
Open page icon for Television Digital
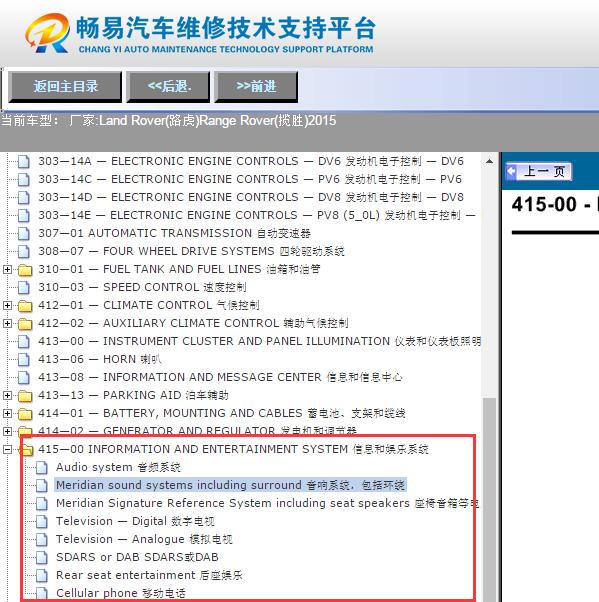pyautogui.click(x=42, y=522)
